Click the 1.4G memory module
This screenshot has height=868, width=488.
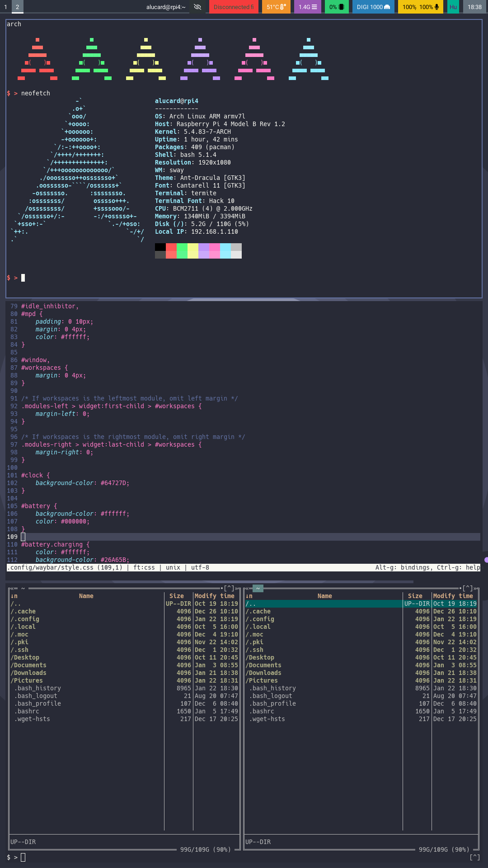click(x=308, y=7)
